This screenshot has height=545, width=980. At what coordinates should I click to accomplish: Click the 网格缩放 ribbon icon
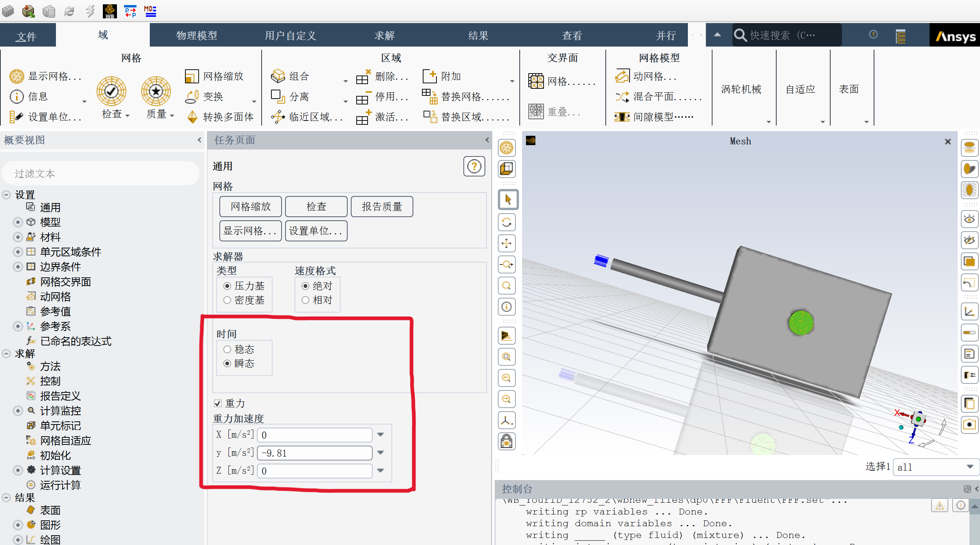(x=192, y=76)
